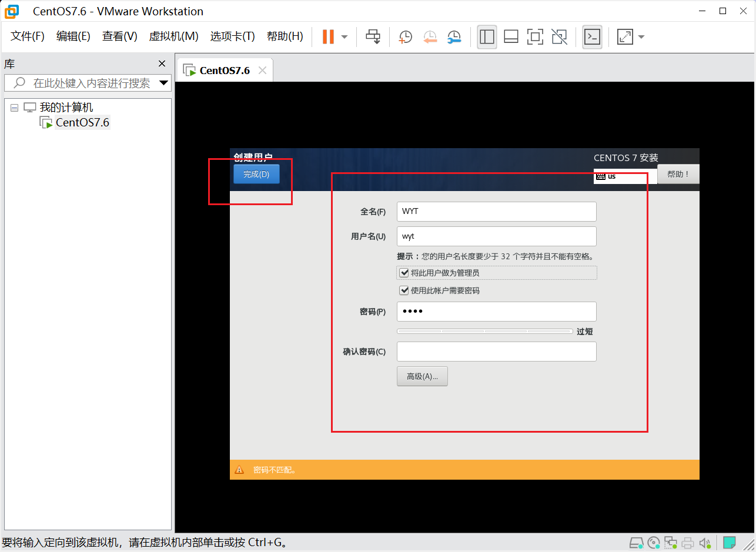Select CentOS7.6 in the library tree

coord(82,122)
